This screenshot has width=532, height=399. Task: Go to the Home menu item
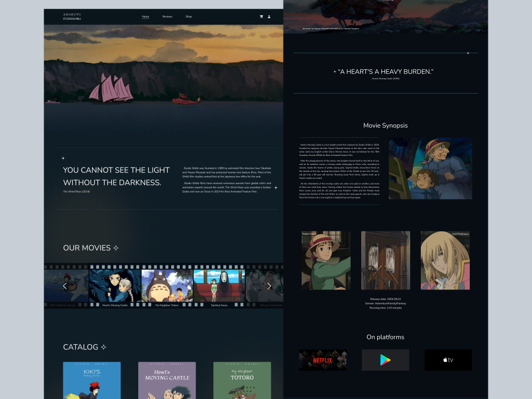tap(146, 16)
